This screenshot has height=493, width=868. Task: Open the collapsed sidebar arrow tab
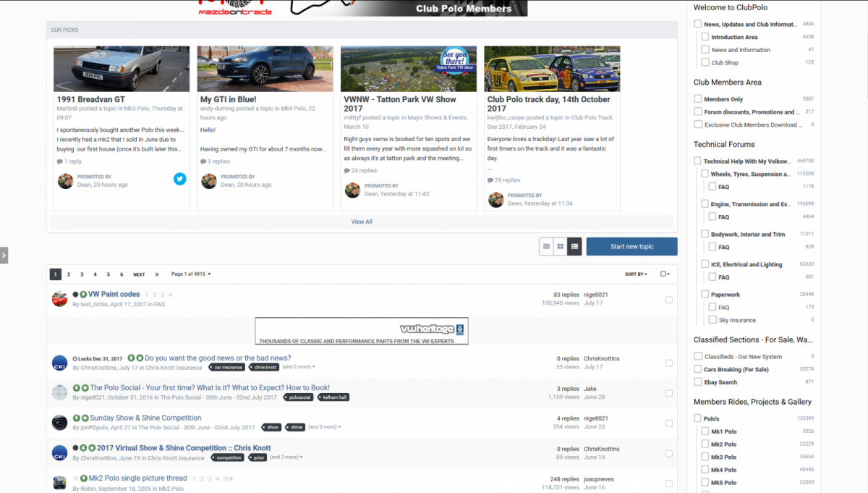pos(4,255)
